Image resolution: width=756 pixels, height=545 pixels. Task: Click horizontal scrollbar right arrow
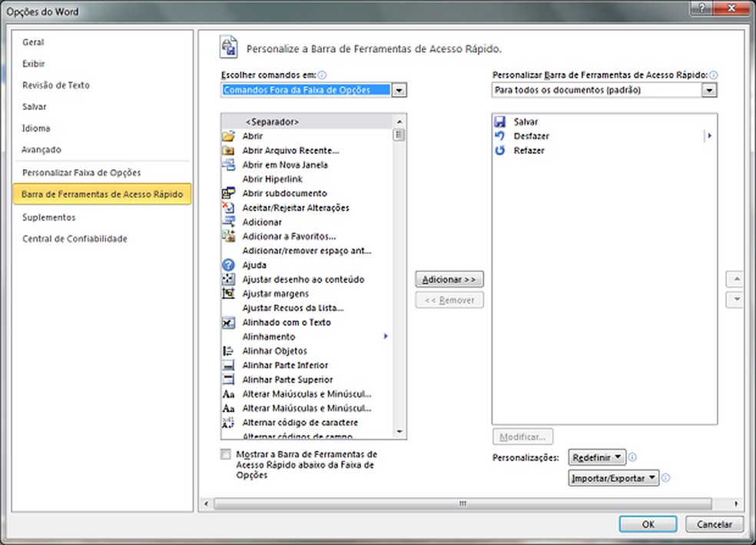(x=736, y=504)
